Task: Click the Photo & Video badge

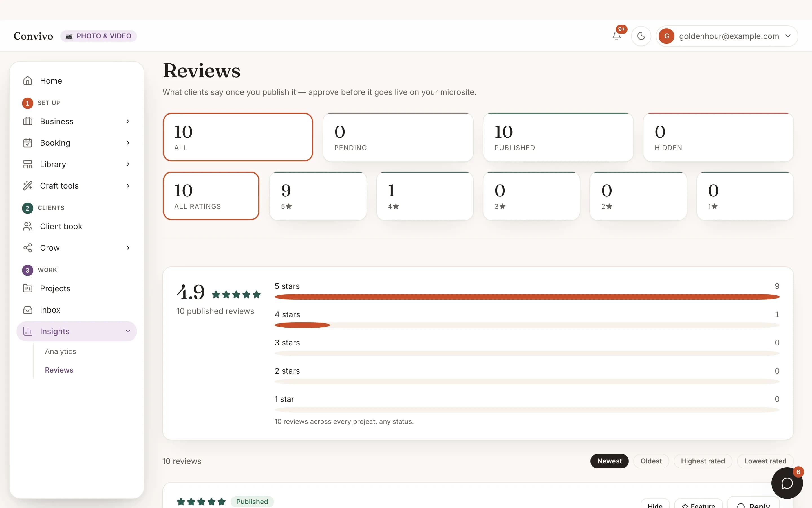Action: pos(99,36)
